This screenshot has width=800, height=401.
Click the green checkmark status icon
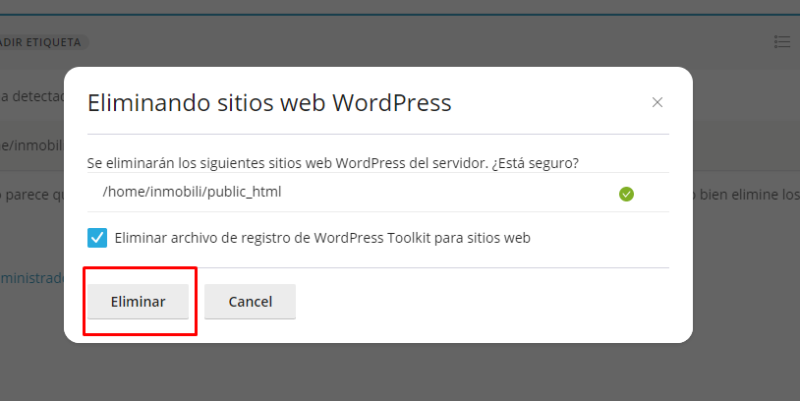tap(626, 194)
